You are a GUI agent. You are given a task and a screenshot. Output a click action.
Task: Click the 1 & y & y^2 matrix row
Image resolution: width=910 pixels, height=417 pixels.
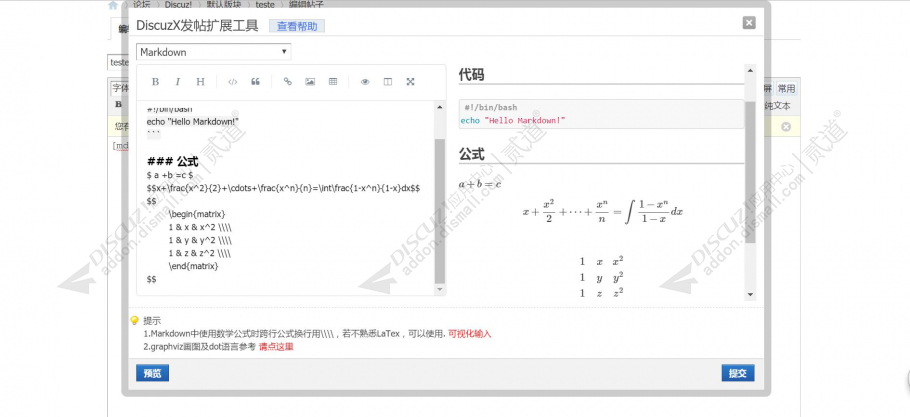click(200, 240)
